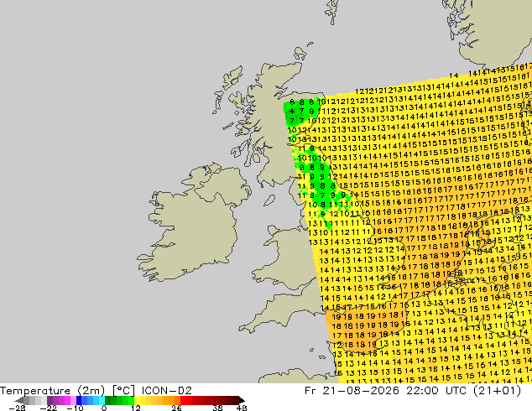Click the legend label "-10"

coord(75,408)
